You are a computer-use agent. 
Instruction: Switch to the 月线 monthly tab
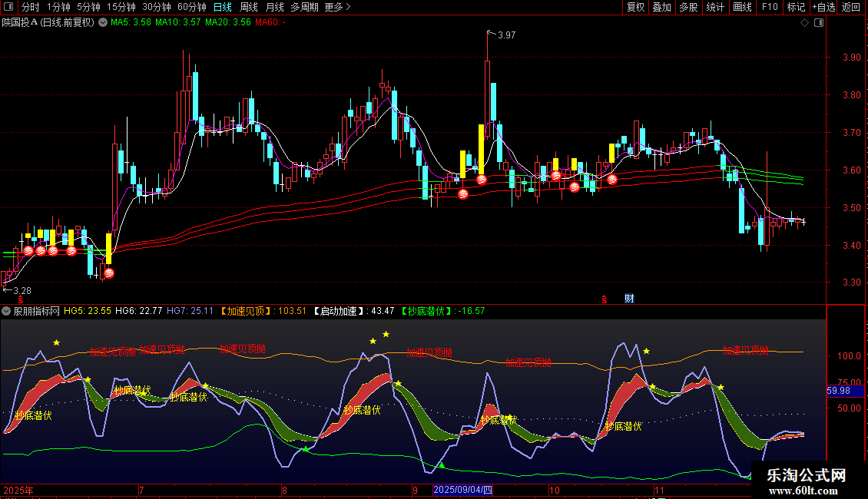coord(274,7)
